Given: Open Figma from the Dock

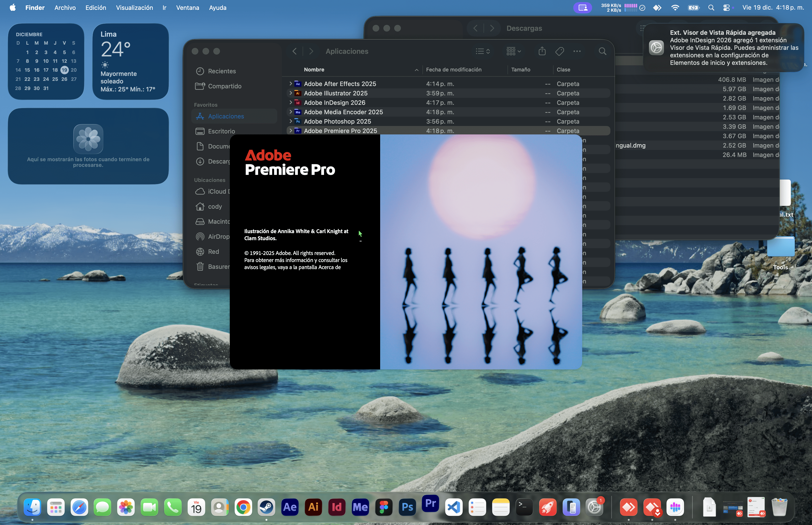Looking at the screenshot, I should (x=384, y=507).
